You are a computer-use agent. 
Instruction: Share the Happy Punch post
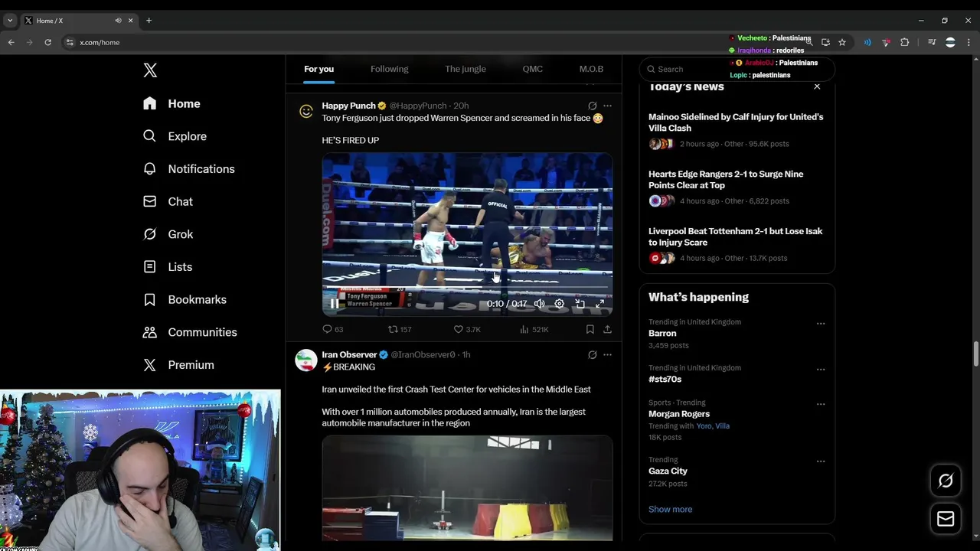[x=607, y=329]
